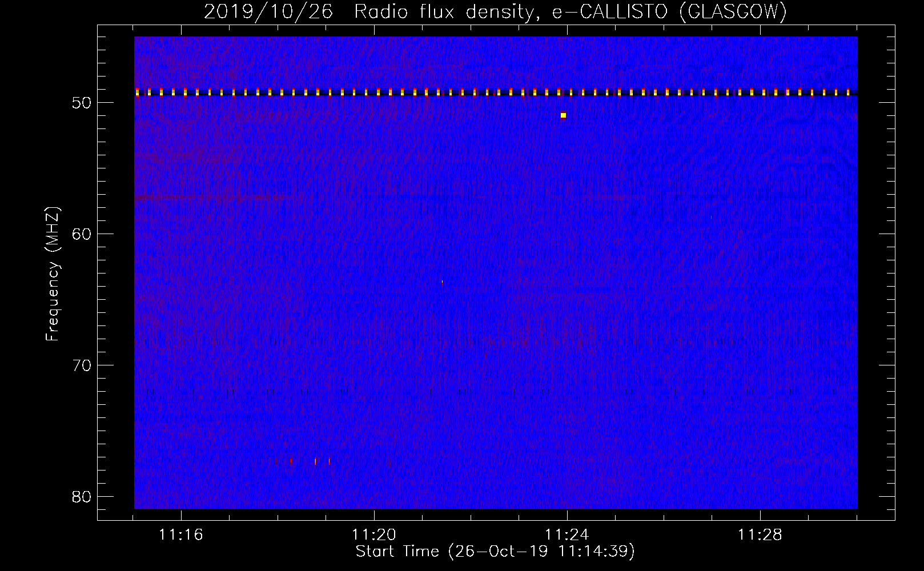Click the 60 frequency tick label

point(82,234)
